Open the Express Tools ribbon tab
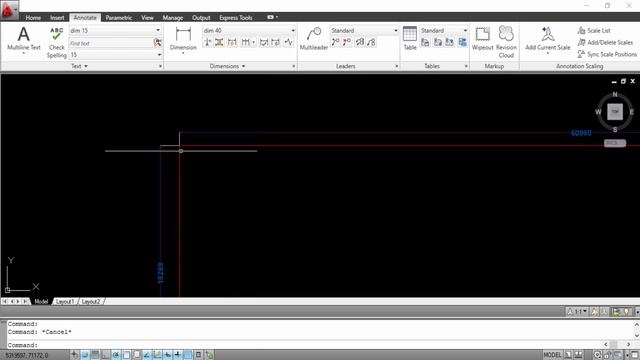The image size is (640, 360). coord(236,18)
